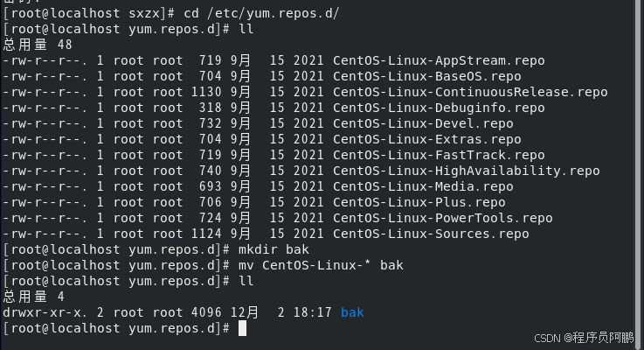Viewport: 644px width, 350px height.
Task: Click the CentOS-Linux-AppStream.repo filename
Action: click(439, 61)
